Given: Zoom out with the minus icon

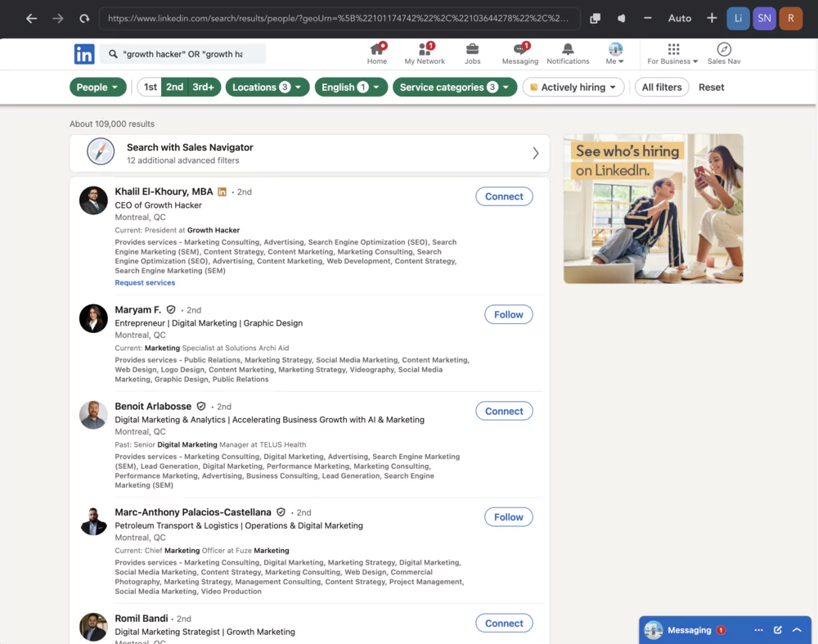Looking at the screenshot, I should point(647,18).
